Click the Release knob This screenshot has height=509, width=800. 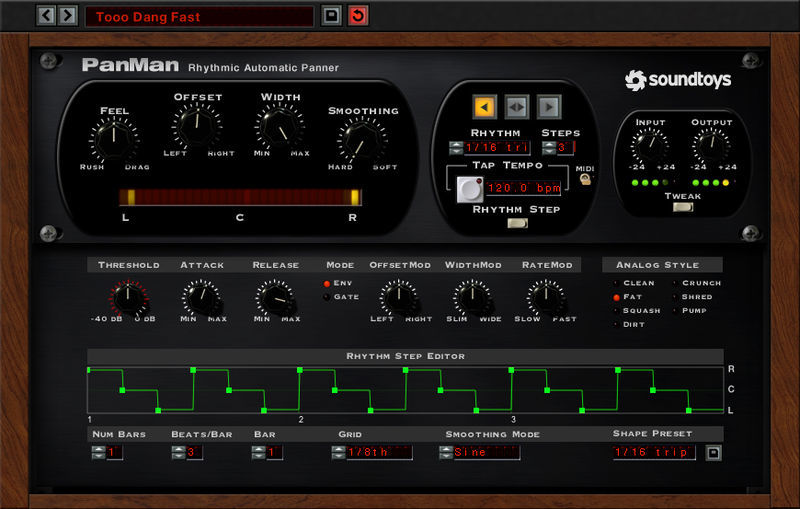(275, 298)
